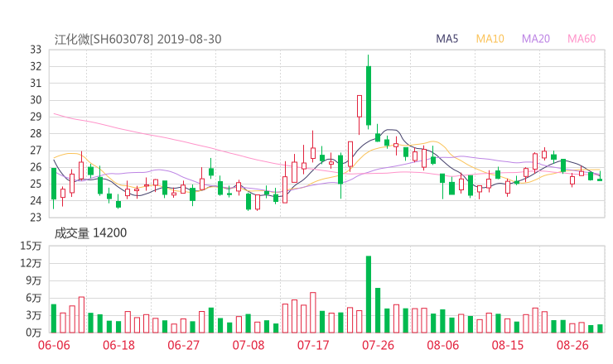Screen dimensions: 613x364
Task: Click the tallest green volume bar
Action: click(x=369, y=294)
